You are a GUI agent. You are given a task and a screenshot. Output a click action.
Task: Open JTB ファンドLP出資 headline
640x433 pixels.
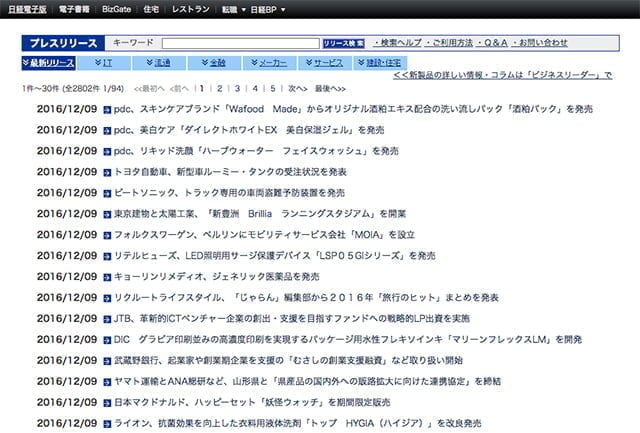[x=291, y=319]
